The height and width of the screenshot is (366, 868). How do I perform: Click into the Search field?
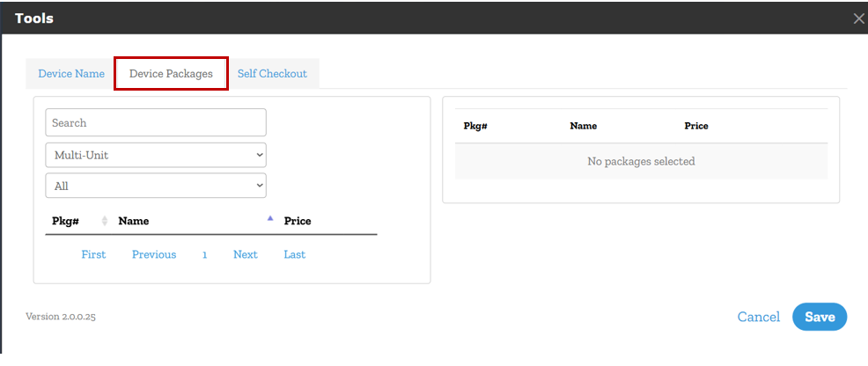[x=156, y=123]
